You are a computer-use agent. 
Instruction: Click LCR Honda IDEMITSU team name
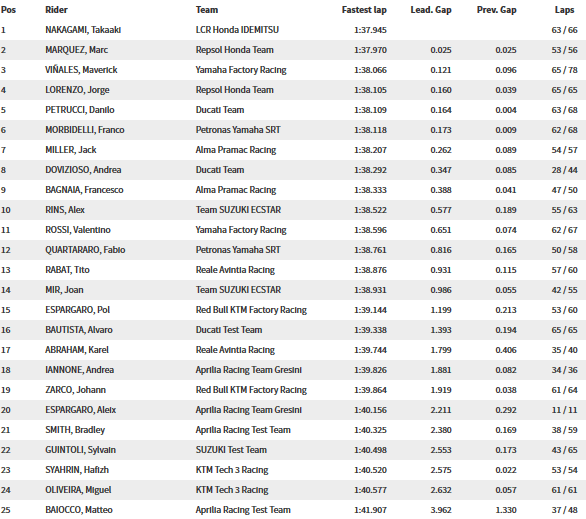pos(237,30)
